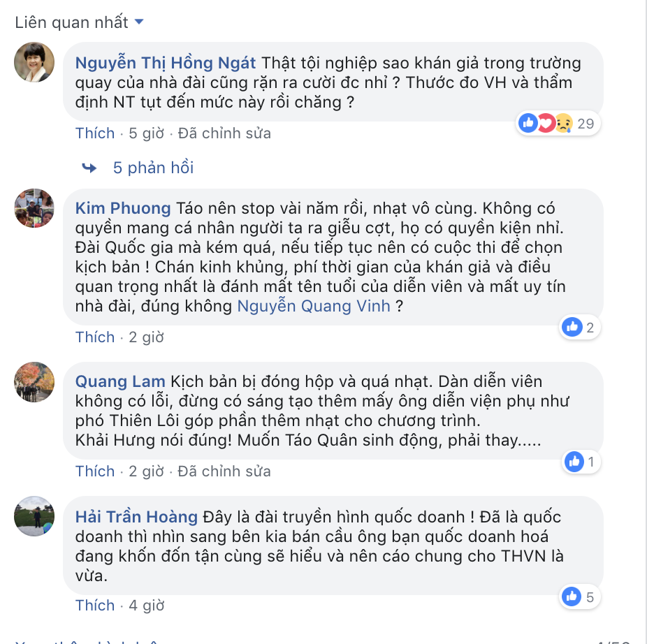Click the thumbs-up icon on Kim Phuong's comment
This screenshot has height=644, width=647.
(x=572, y=327)
